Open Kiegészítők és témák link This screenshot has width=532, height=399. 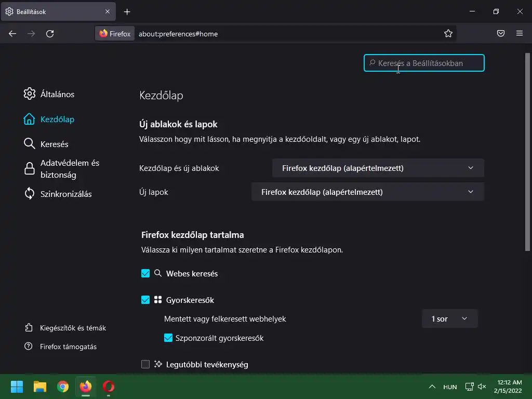coord(73,328)
